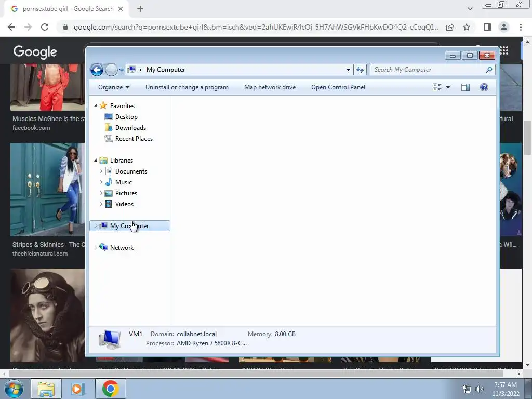Toggle Chrome side panel icon
532x399 pixels.
point(487,27)
